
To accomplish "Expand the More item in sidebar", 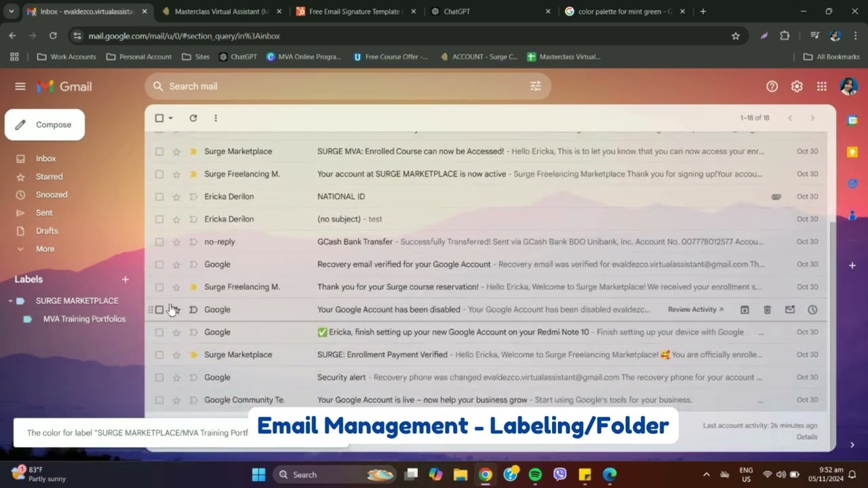I will pos(45,249).
